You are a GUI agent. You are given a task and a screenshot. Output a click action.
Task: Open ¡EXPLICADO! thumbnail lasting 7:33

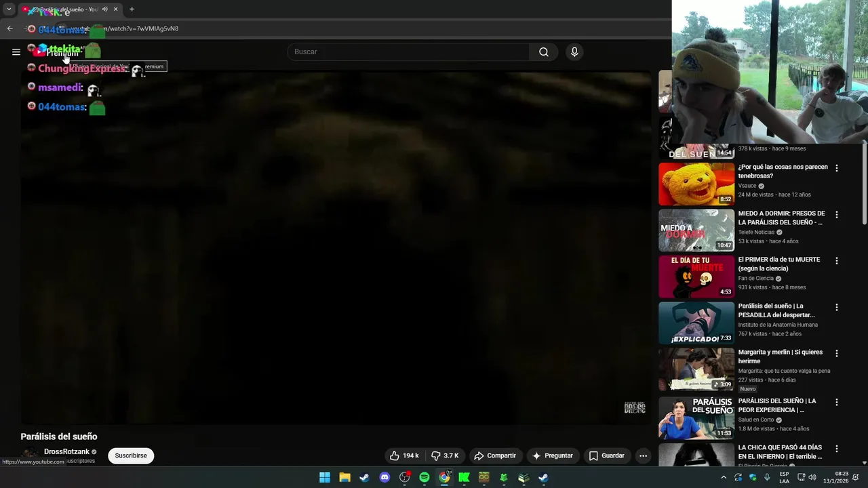click(x=696, y=323)
